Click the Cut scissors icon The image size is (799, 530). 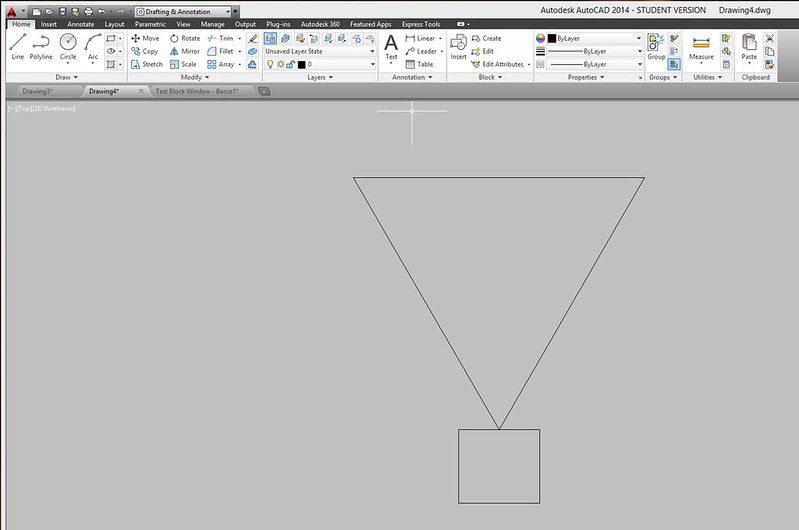click(x=769, y=38)
